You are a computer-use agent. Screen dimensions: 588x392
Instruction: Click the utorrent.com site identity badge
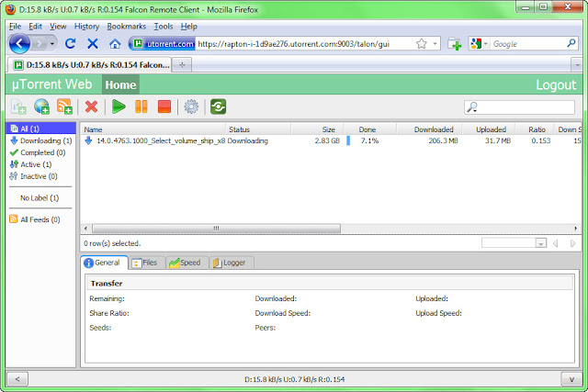point(164,44)
